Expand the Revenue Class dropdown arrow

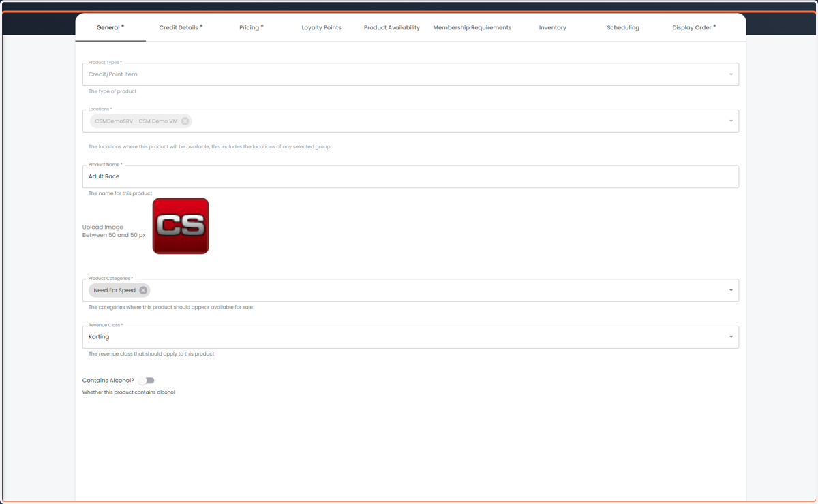pos(731,337)
